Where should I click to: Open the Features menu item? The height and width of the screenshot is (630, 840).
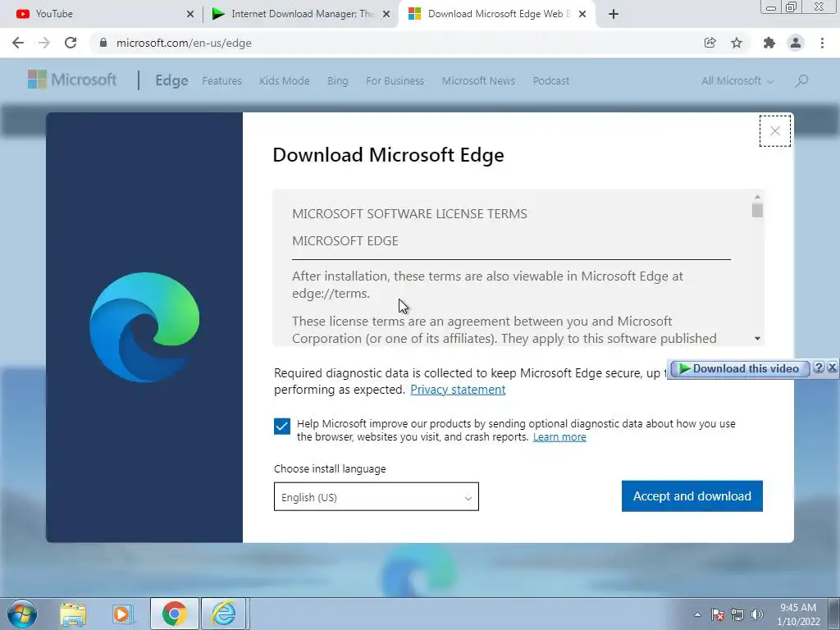(221, 81)
